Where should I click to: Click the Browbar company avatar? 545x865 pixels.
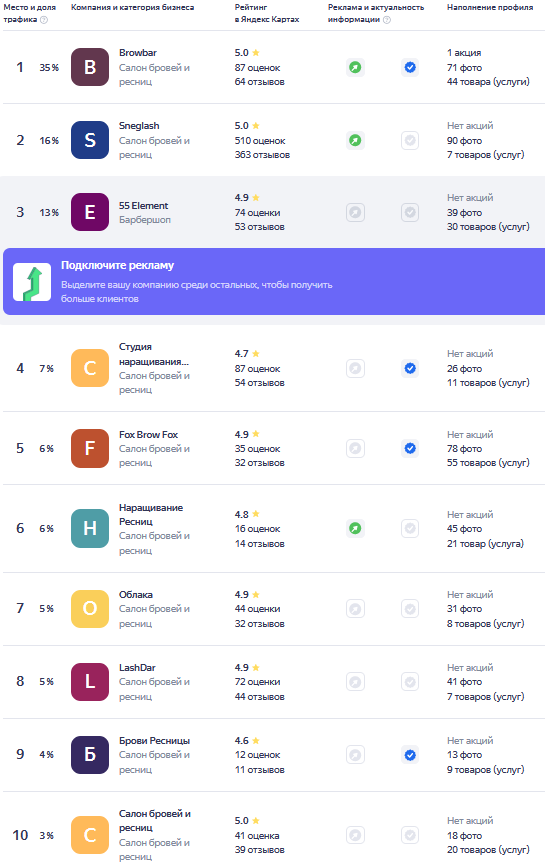(x=90, y=67)
